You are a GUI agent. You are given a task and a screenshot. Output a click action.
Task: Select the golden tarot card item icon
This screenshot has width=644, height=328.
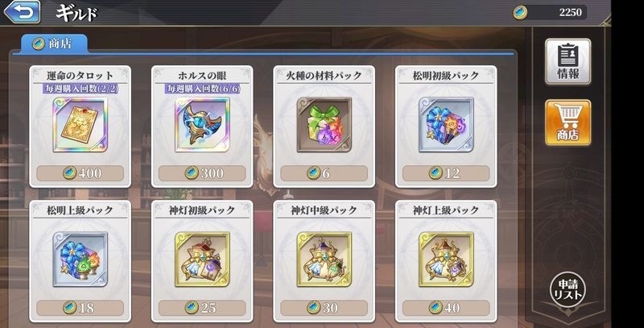pos(80,125)
